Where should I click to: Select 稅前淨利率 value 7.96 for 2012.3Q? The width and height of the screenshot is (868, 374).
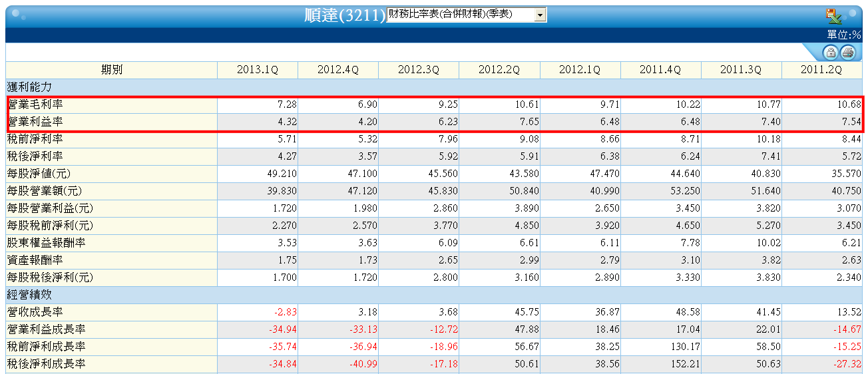(x=448, y=139)
